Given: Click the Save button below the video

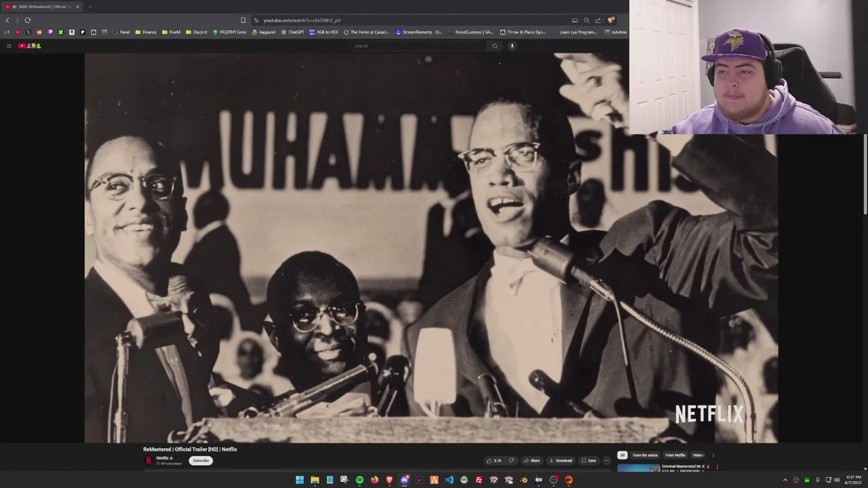Looking at the screenshot, I should pos(589,461).
